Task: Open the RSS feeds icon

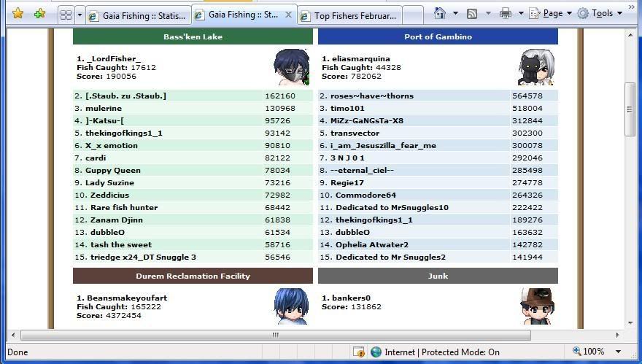Action: [x=472, y=14]
